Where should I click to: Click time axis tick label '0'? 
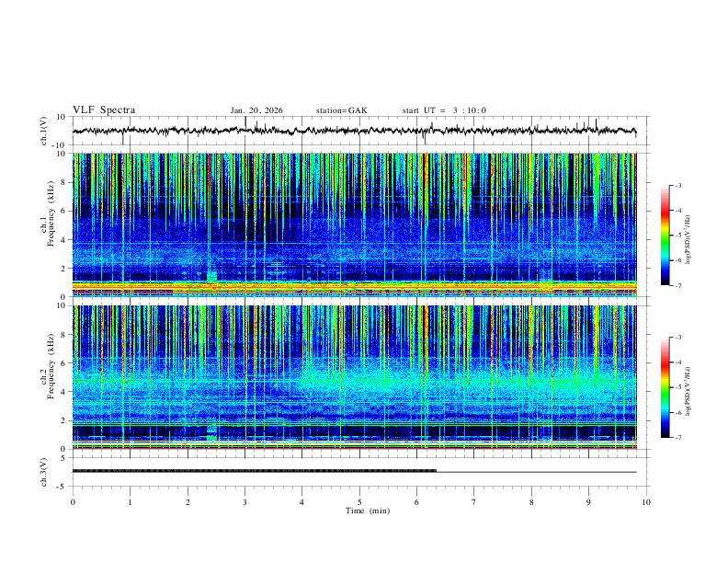pyautogui.click(x=73, y=502)
